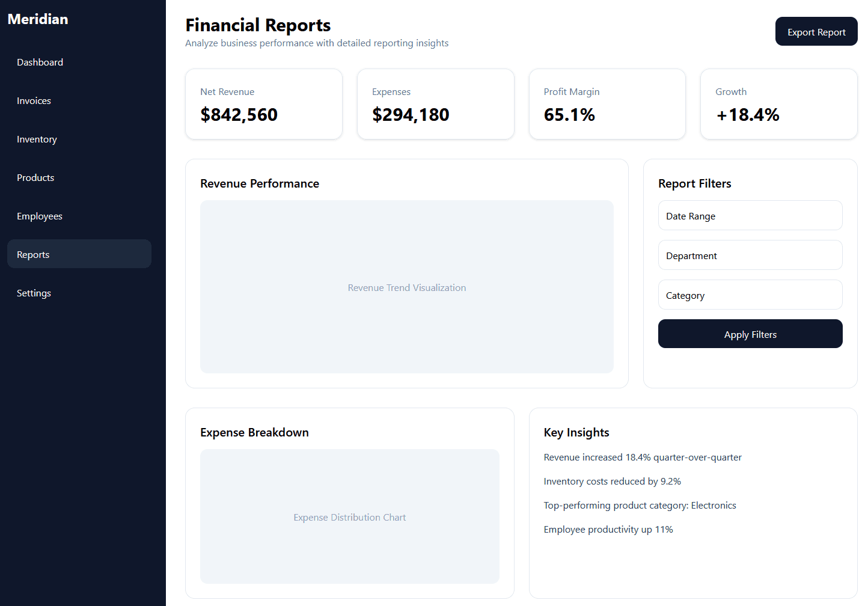Click 'Inventory costs reduced by 9.2%' insight
Screen dimensions: 868x606
(612, 482)
